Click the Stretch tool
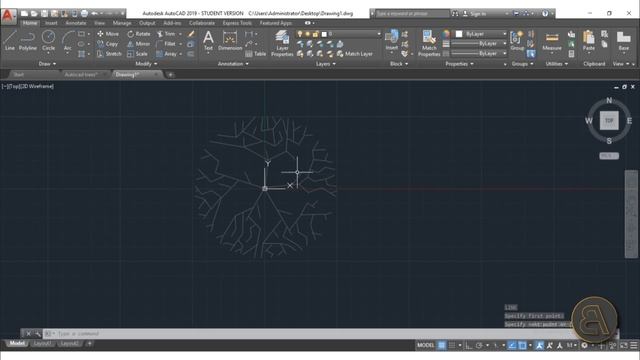Viewport: 640px width, 360px height. pyautogui.click(x=109, y=53)
